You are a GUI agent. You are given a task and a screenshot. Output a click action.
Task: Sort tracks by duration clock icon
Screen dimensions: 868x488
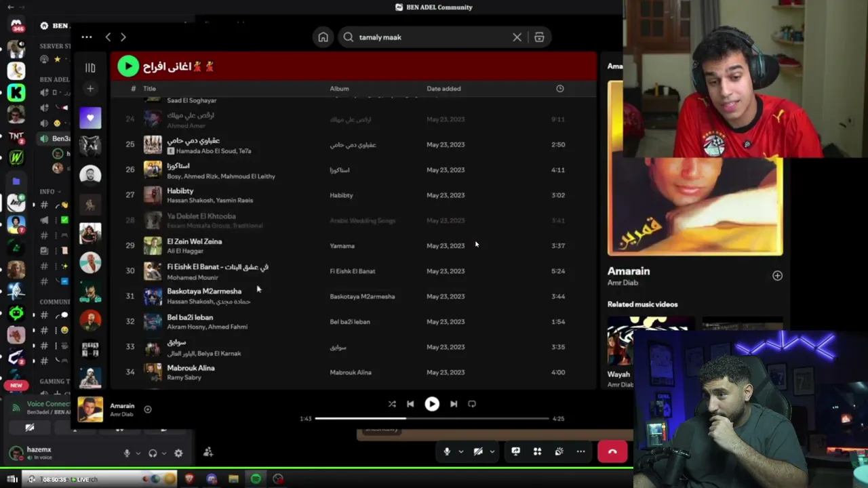click(x=560, y=89)
